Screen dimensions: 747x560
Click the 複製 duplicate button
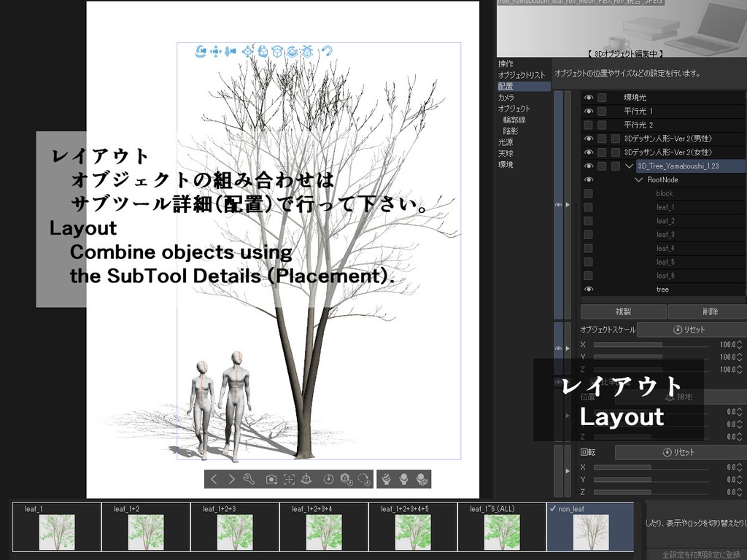[622, 311]
